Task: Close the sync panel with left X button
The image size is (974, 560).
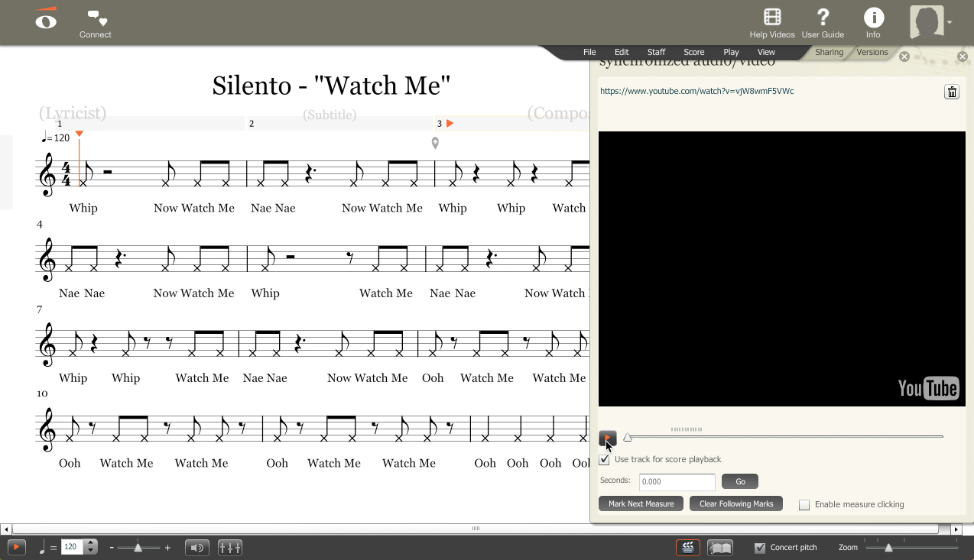Action: pyautogui.click(x=904, y=57)
